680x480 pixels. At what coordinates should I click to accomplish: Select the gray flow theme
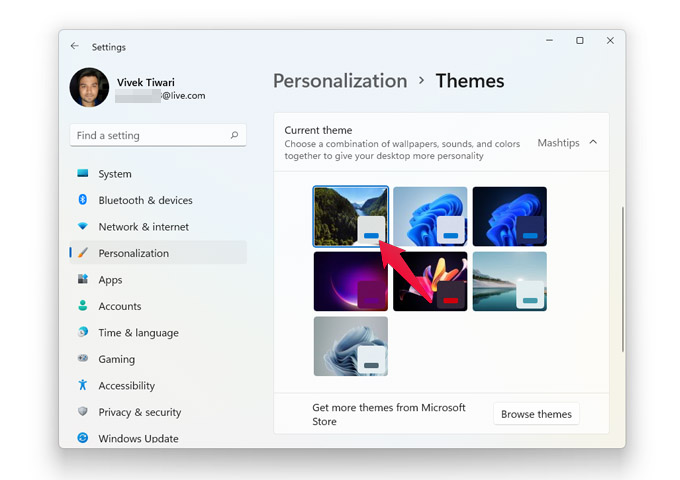[350, 346]
